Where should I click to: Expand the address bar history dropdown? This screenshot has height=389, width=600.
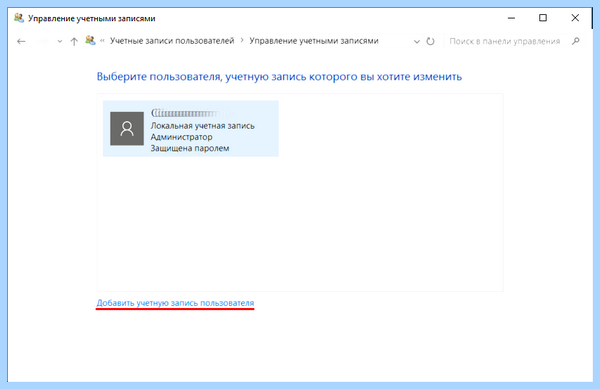click(417, 41)
